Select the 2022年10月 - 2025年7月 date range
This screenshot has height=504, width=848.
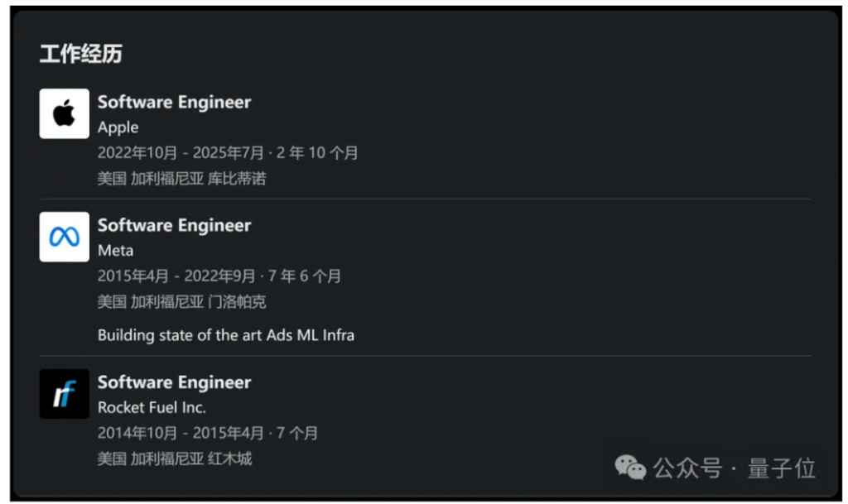(x=181, y=153)
